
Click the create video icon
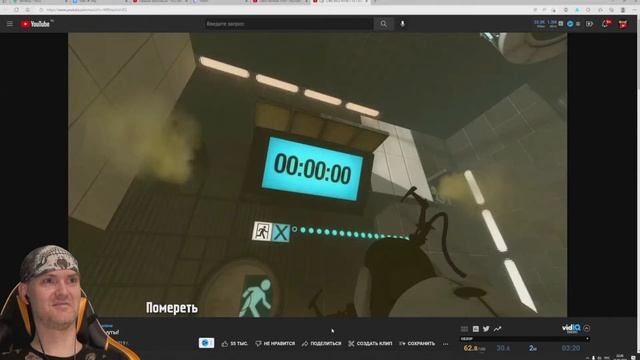tap(589, 24)
